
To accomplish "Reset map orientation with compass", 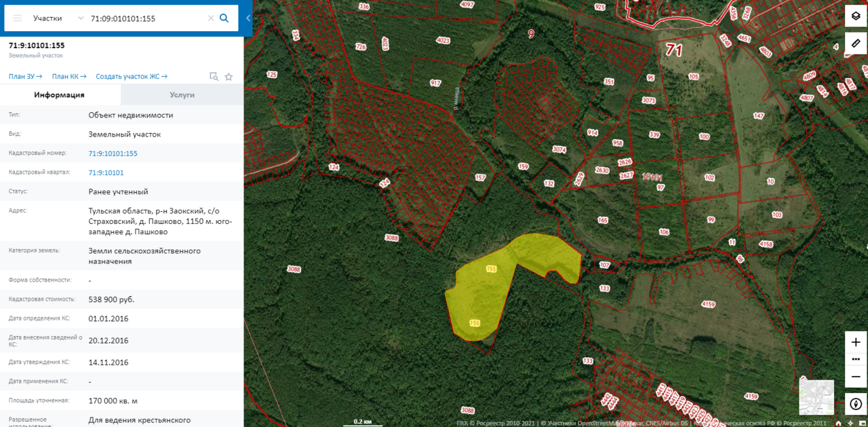I will click(856, 404).
